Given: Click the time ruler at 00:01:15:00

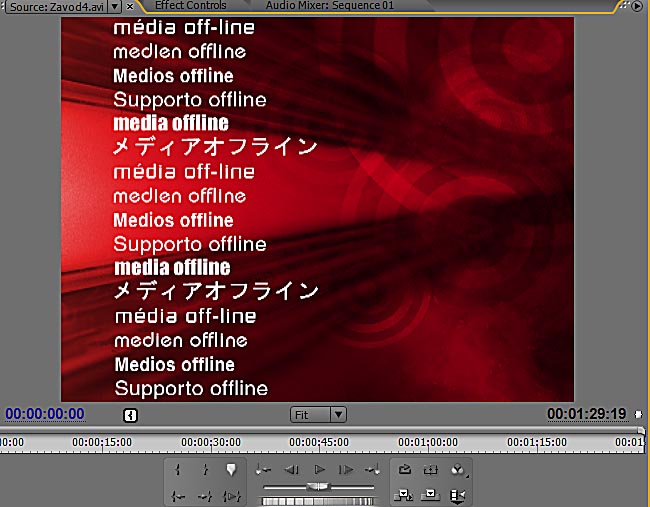Looking at the screenshot, I should click(537, 443).
